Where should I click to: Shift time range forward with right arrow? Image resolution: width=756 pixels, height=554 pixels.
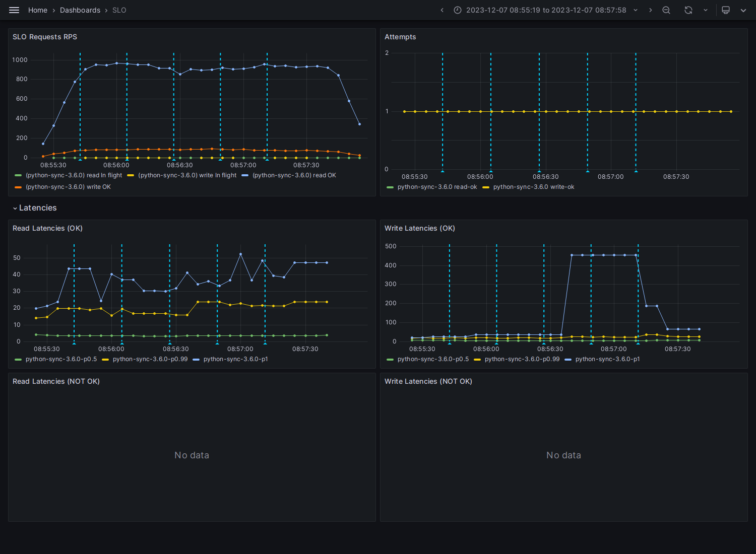point(650,10)
